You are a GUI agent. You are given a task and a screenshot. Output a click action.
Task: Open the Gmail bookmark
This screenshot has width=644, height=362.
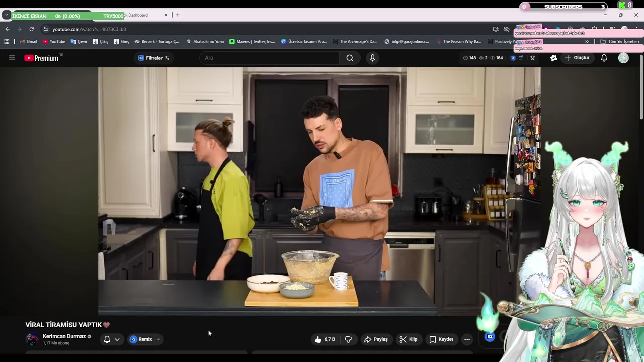tap(28, 42)
